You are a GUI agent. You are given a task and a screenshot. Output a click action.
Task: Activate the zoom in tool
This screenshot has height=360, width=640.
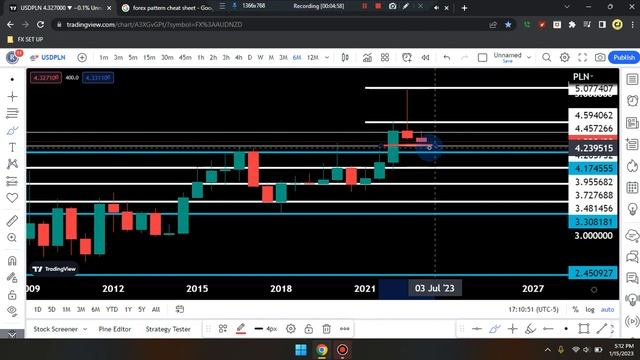12,238
